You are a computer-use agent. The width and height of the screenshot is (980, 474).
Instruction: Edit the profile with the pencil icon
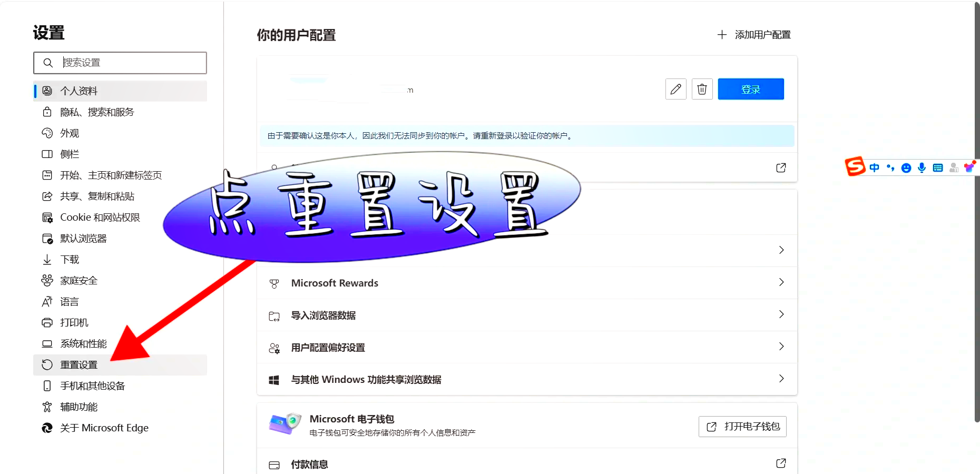(676, 89)
